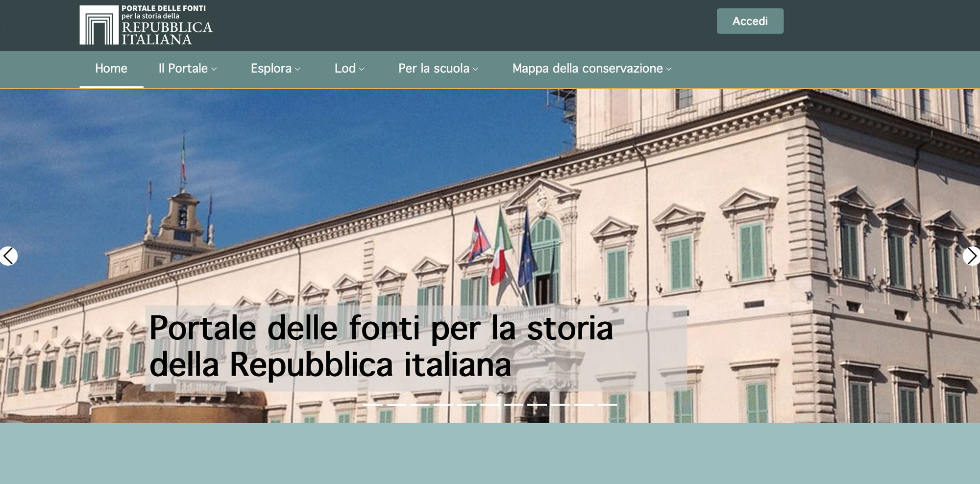Advance to the next carousel slide
Viewport: 980px width, 484px height.
(x=971, y=256)
